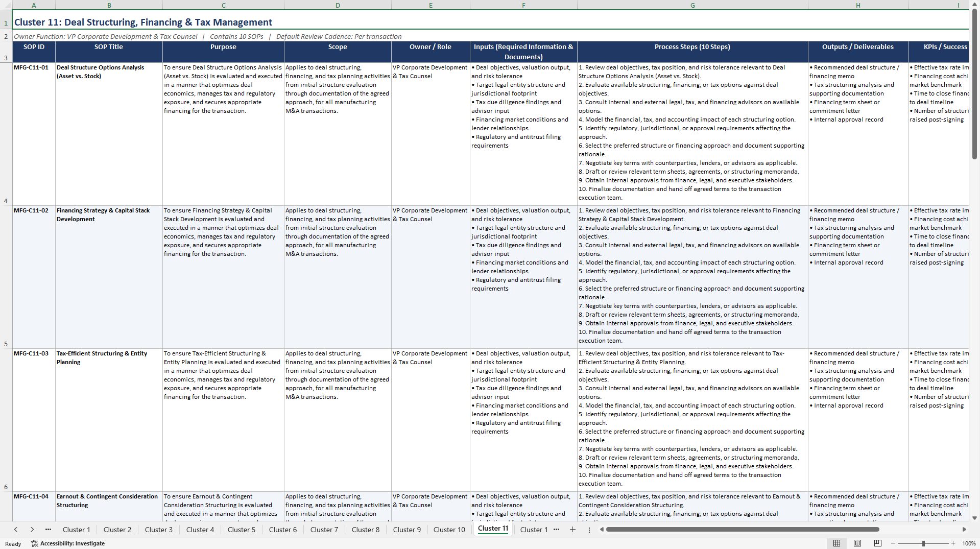Click the horizontal scrollbar thumb
Image resolution: width=980 pixels, height=549 pixels.
(x=743, y=530)
